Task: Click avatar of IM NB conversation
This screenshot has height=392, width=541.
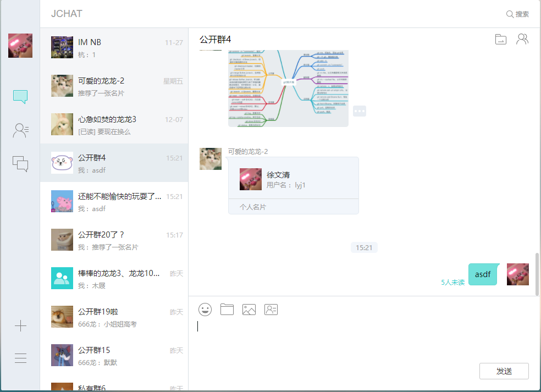Action: pos(62,47)
